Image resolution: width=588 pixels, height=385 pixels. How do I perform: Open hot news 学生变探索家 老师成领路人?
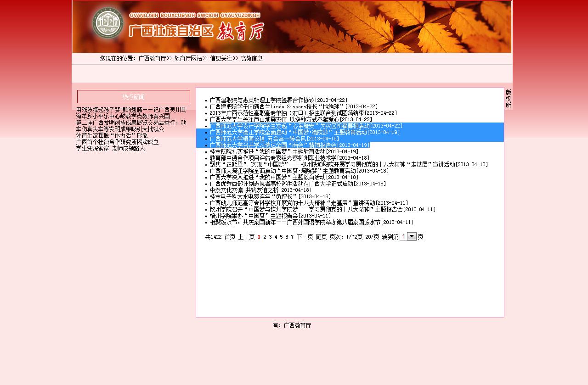(x=110, y=149)
